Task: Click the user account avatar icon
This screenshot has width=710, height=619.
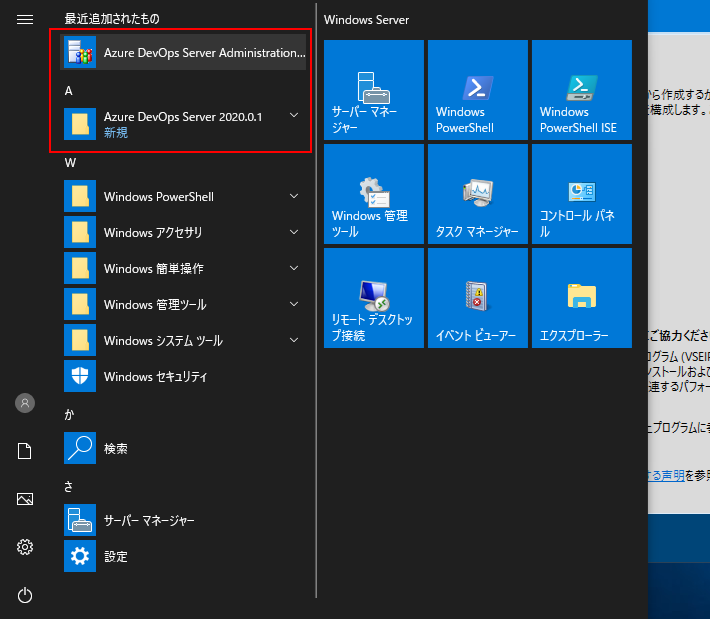Action: click(25, 403)
